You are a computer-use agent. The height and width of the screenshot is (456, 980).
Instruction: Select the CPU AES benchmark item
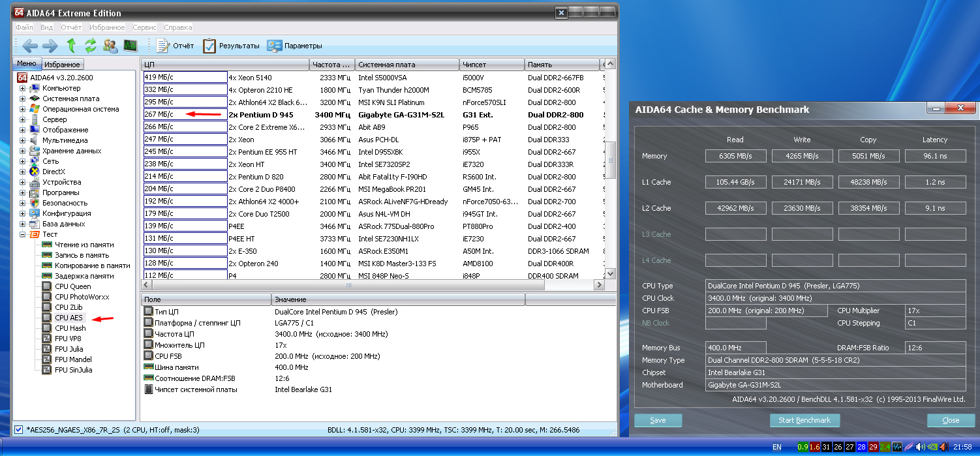pos(69,318)
